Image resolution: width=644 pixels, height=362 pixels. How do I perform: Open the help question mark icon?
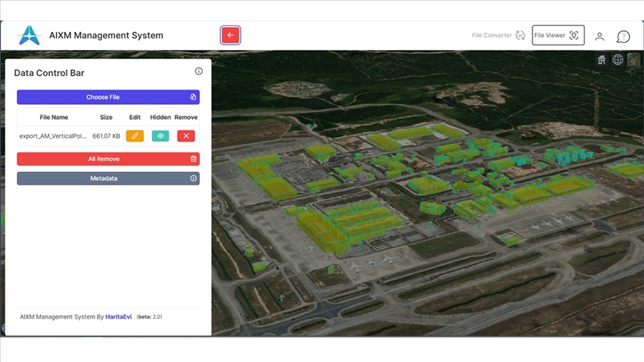(623, 36)
